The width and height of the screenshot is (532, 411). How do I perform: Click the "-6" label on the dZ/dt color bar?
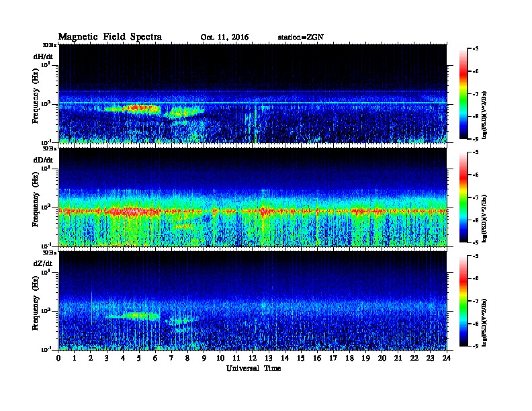click(x=476, y=278)
